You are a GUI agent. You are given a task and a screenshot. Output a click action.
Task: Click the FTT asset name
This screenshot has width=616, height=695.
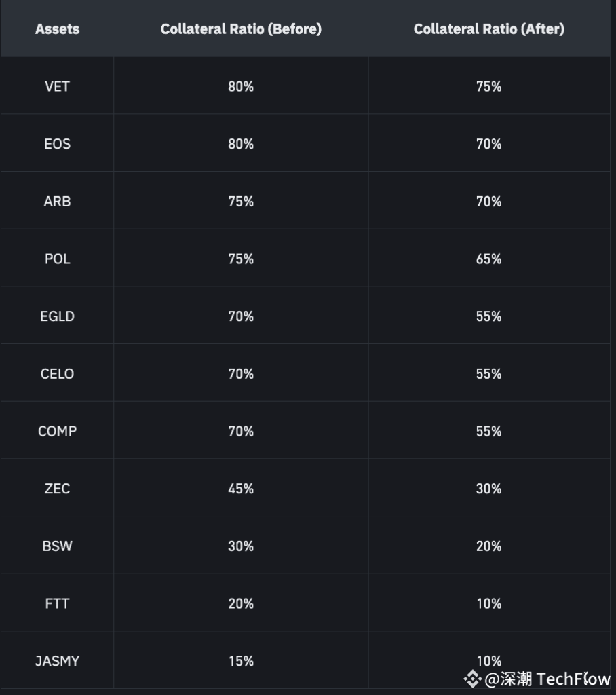click(x=57, y=603)
